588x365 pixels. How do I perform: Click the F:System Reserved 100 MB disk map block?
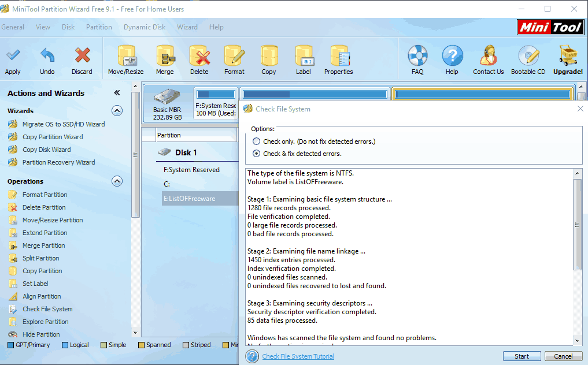tap(216, 103)
